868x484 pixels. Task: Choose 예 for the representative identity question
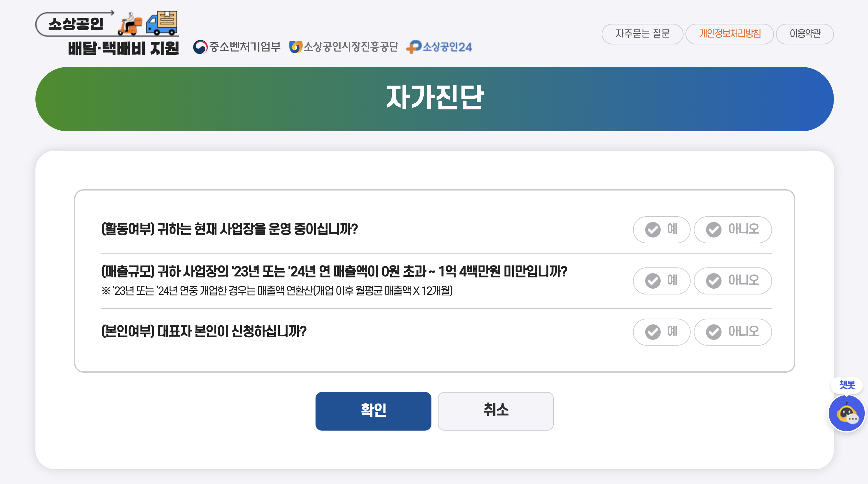pos(661,332)
